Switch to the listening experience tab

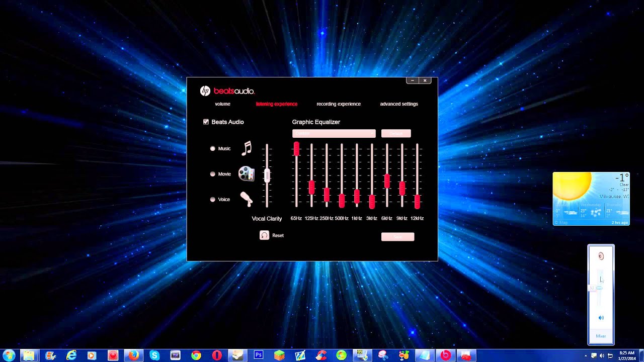point(276,104)
